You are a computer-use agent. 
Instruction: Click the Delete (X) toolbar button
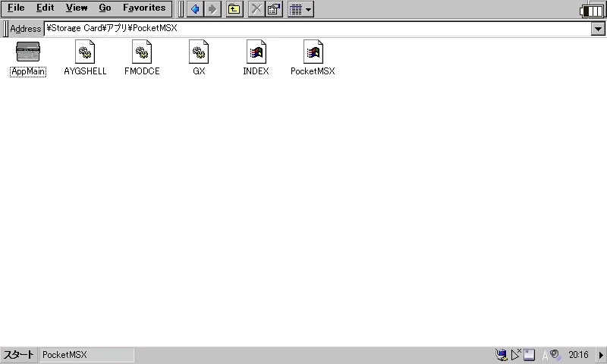256,9
